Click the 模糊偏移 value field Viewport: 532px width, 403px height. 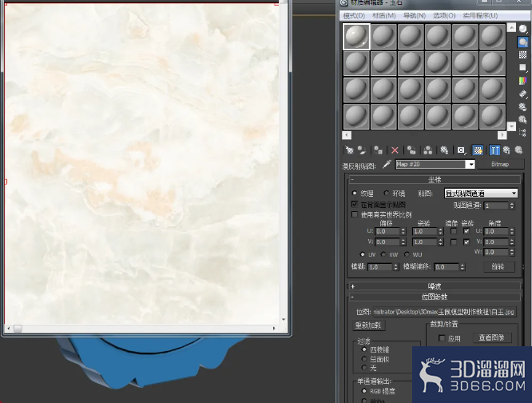click(x=447, y=267)
